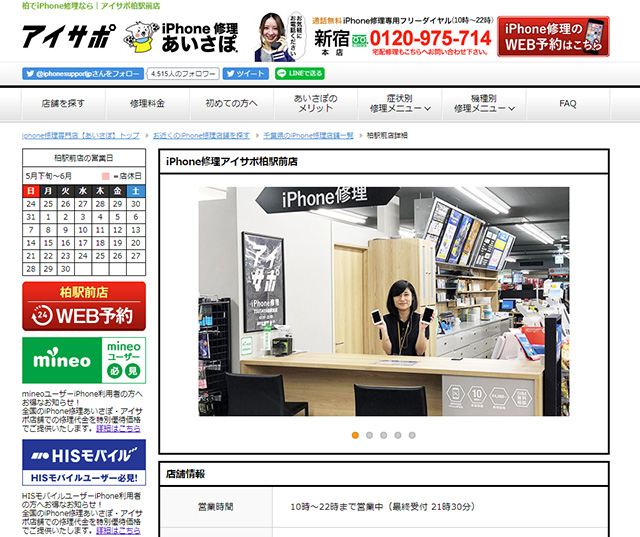Select the third slideshow dot
The height and width of the screenshot is (537, 640).
click(384, 435)
